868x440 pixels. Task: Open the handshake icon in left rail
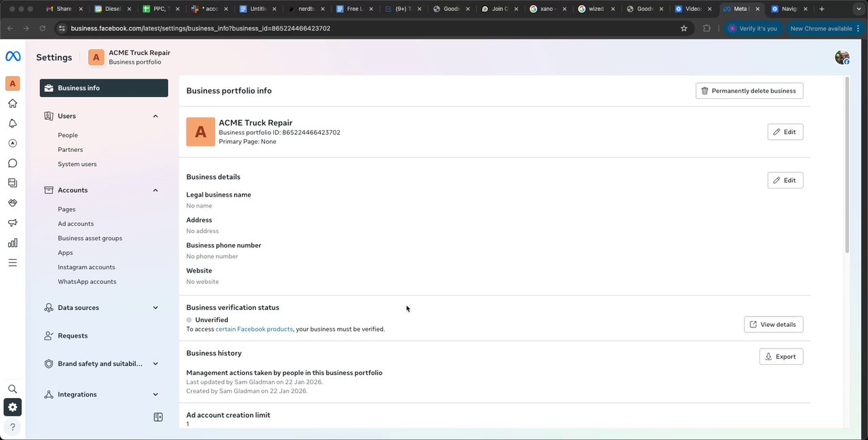click(x=12, y=203)
